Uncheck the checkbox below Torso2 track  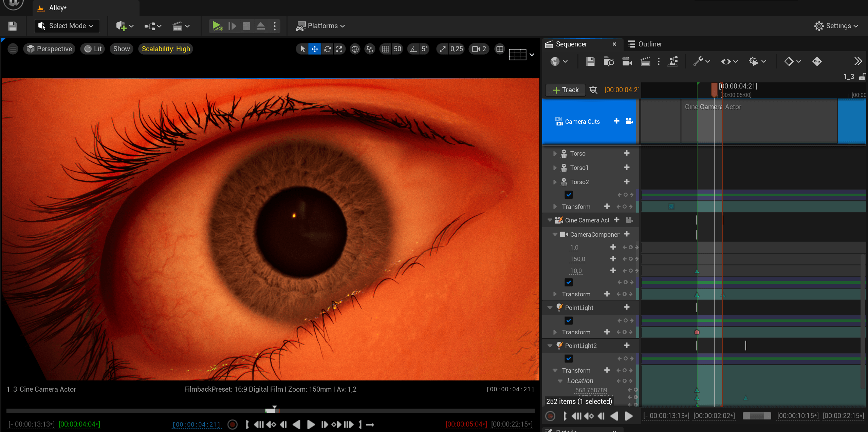569,195
